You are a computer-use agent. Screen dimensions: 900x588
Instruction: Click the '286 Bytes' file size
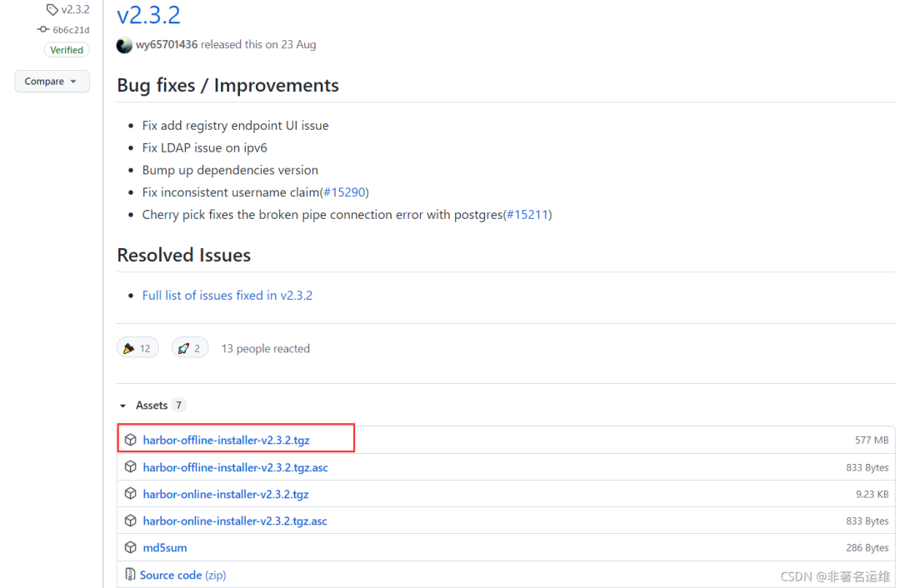pyautogui.click(x=867, y=548)
